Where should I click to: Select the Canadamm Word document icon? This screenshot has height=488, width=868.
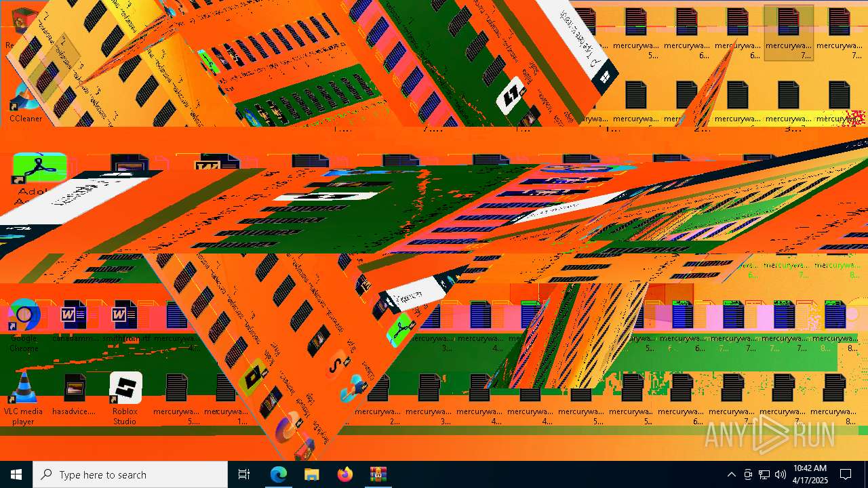coord(74,321)
